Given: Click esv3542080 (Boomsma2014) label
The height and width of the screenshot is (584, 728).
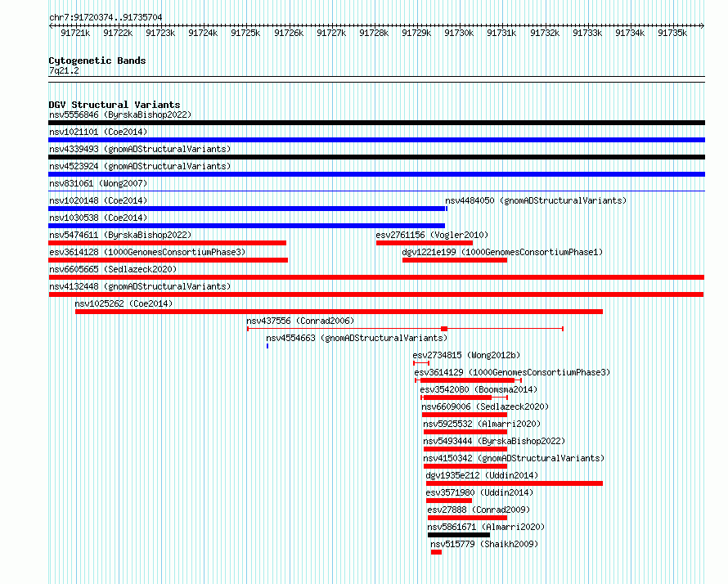Looking at the screenshot, I should tap(479, 389).
